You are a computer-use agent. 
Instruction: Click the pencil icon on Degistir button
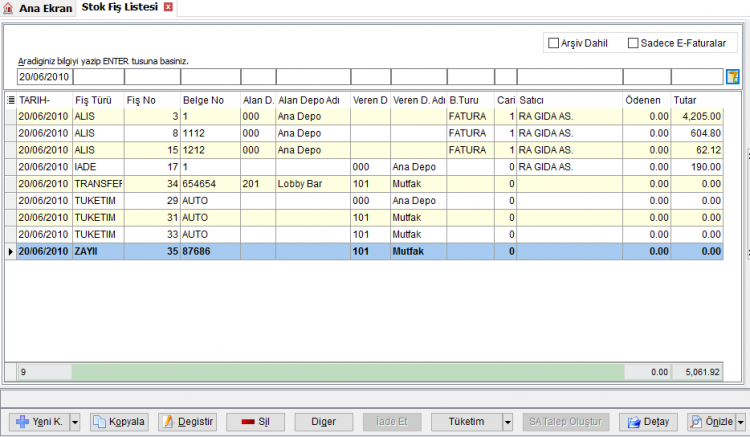tap(168, 421)
